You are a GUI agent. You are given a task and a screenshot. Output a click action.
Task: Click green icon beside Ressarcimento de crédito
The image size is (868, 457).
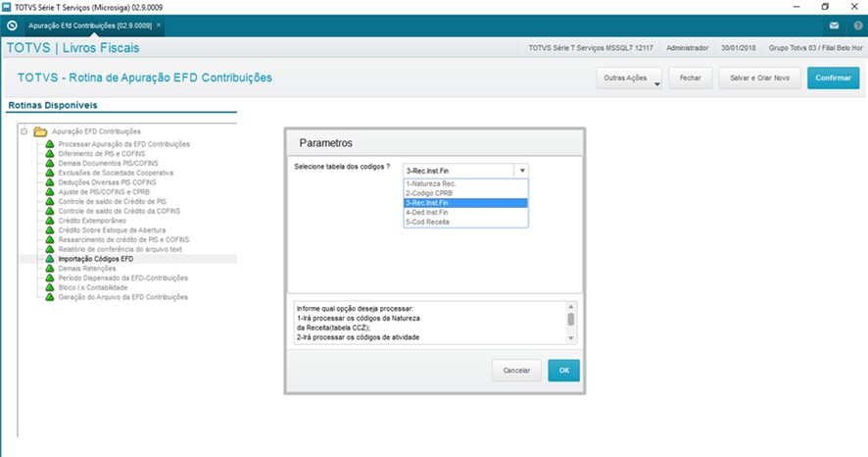click(50, 240)
